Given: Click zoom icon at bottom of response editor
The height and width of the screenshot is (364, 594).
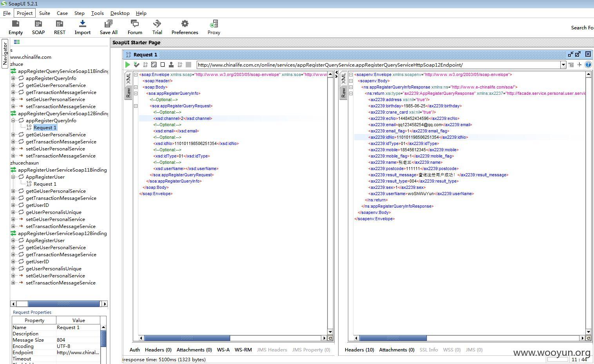Looking at the screenshot, I should (x=589, y=338).
